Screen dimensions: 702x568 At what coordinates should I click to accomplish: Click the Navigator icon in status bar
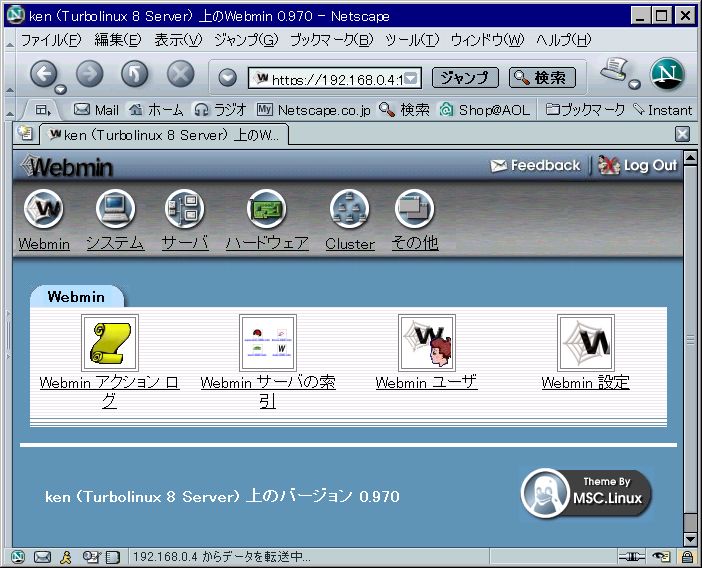click(x=18, y=557)
